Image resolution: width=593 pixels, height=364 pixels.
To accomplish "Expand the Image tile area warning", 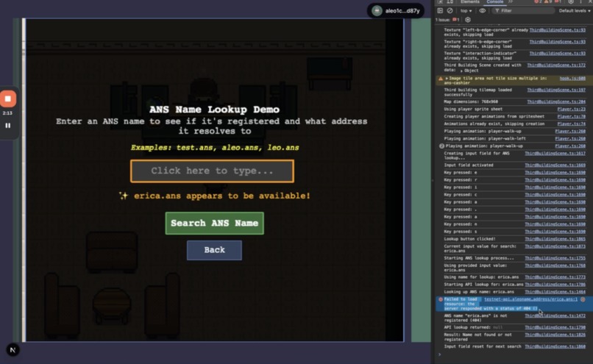I will click(447, 78).
